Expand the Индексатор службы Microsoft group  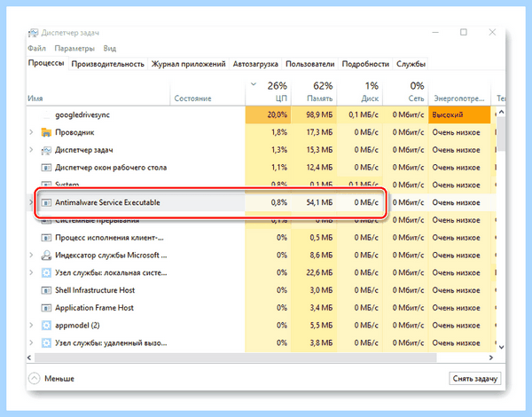(31, 255)
